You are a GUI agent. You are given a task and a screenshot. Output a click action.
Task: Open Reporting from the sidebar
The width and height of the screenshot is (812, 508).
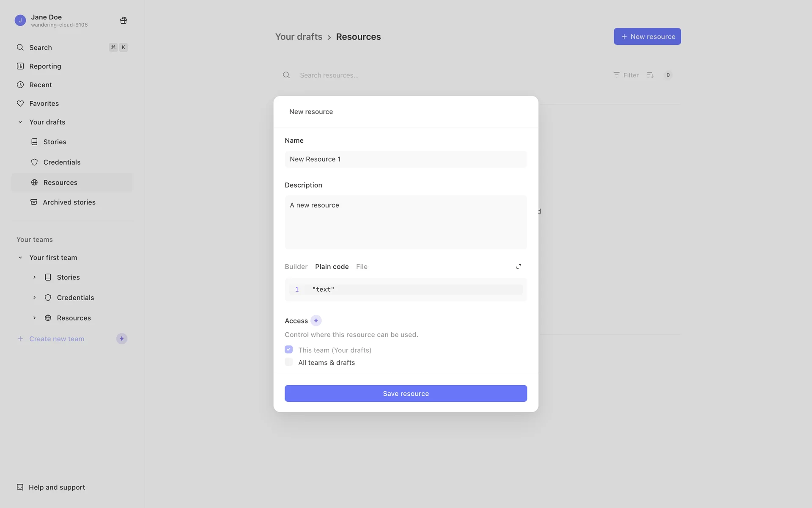[x=45, y=66]
